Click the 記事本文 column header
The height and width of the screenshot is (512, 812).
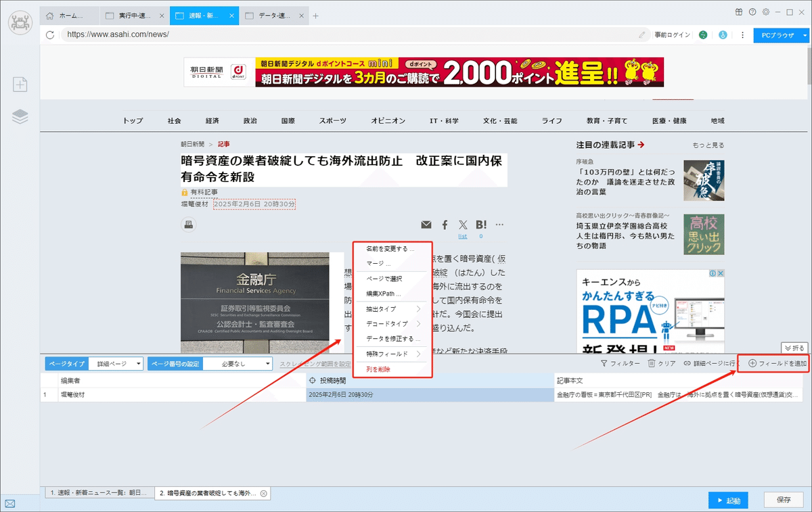click(680, 381)
